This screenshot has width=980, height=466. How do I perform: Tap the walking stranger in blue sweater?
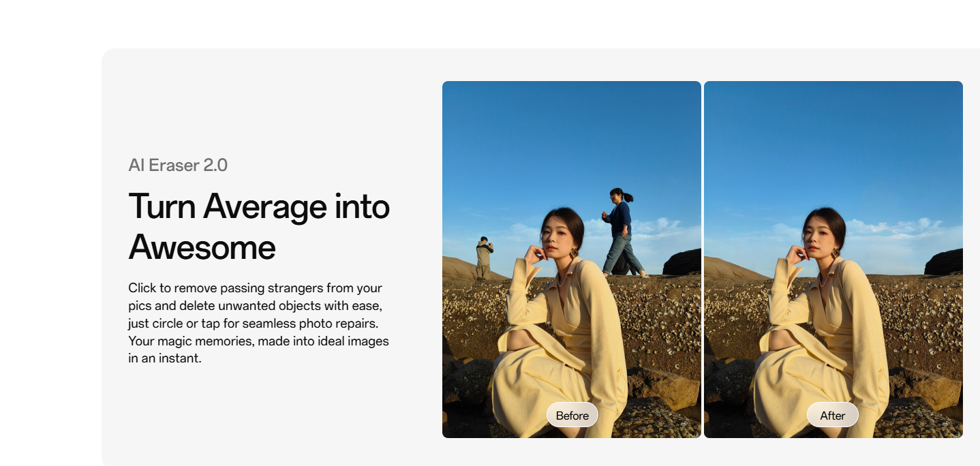620,232
